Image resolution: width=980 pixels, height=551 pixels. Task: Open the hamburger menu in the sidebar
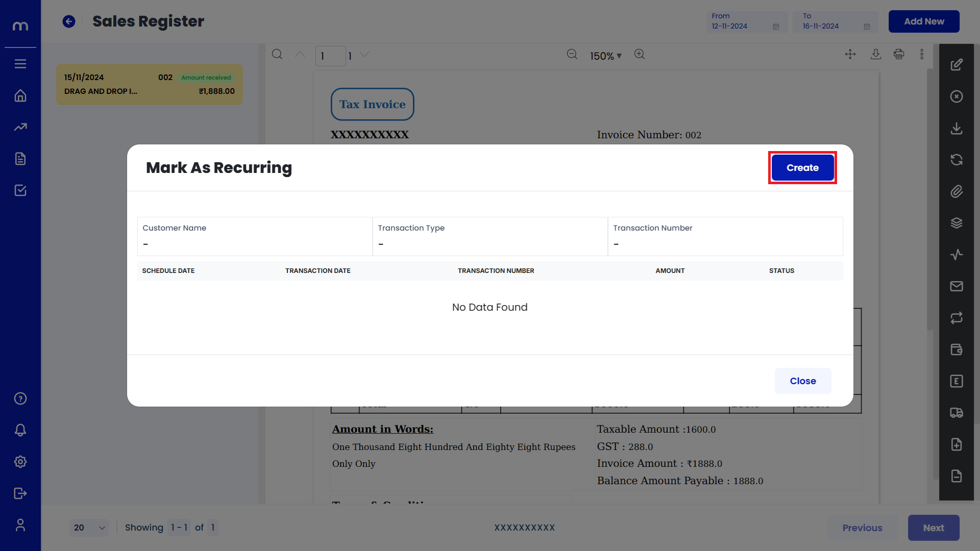[20, 64]
